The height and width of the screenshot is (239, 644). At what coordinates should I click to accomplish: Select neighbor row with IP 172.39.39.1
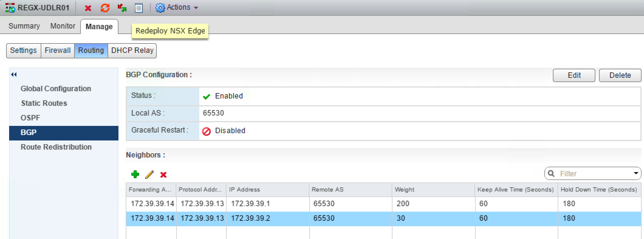(x=250, y=204)
